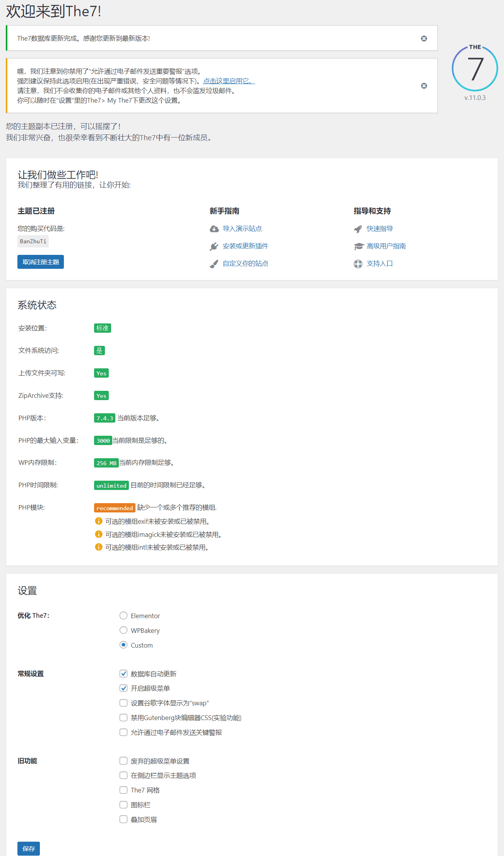Click the unlimited time limit badge
Image resolution: width=504 pixels, height=856 pixels.
pyautogui.click(x=111, y=485)
